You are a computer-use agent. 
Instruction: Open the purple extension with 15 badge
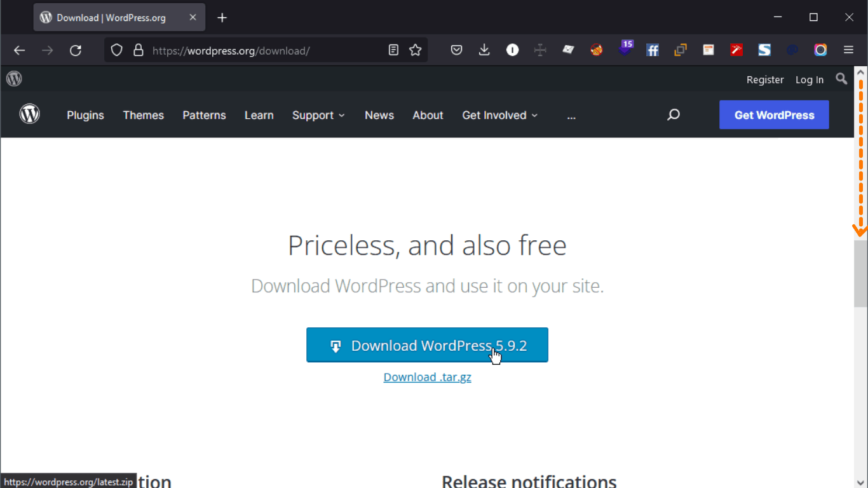pyautogui.click(x=625, y=48)
